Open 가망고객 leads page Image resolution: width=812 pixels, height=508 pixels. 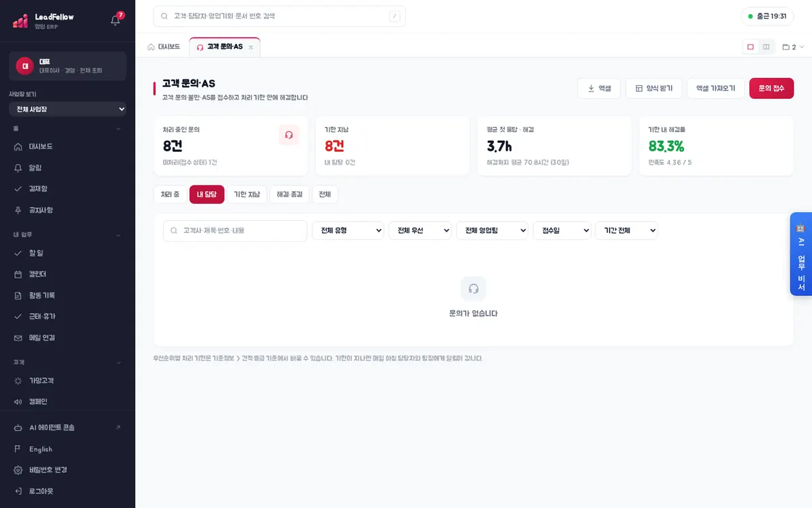click(68, 381)
